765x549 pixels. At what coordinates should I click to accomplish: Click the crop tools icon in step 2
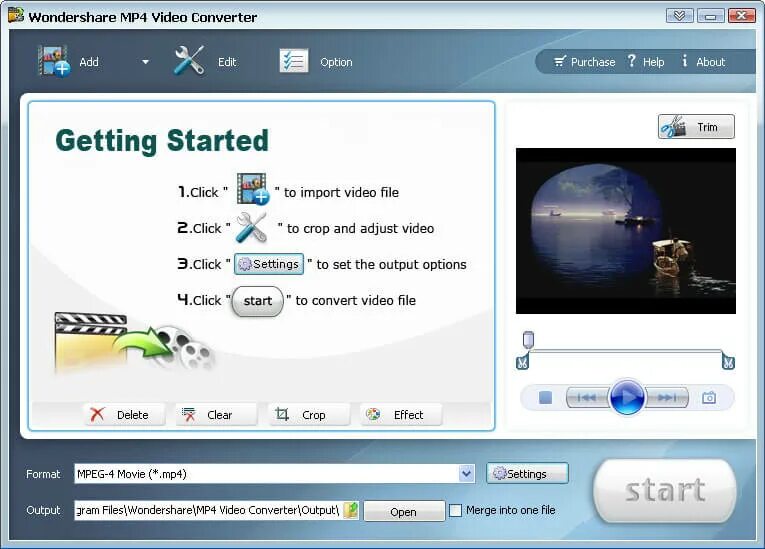pos(251,227)
